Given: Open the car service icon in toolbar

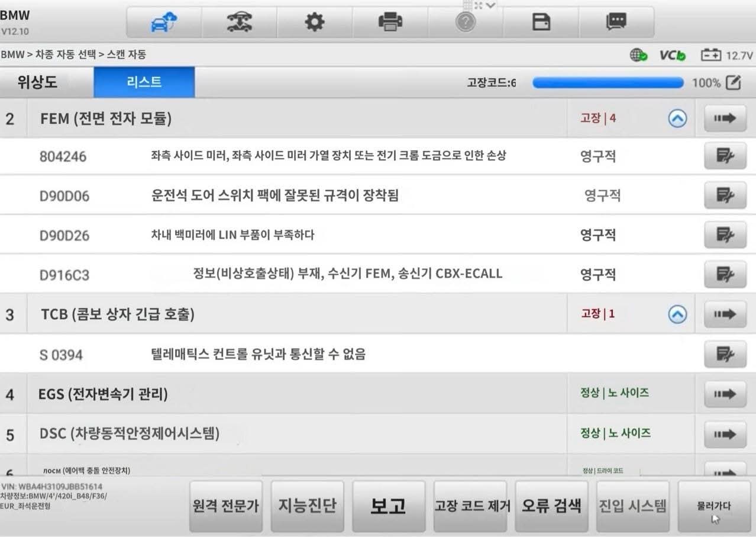Looking at the screenshot, I should coord(239,22).
